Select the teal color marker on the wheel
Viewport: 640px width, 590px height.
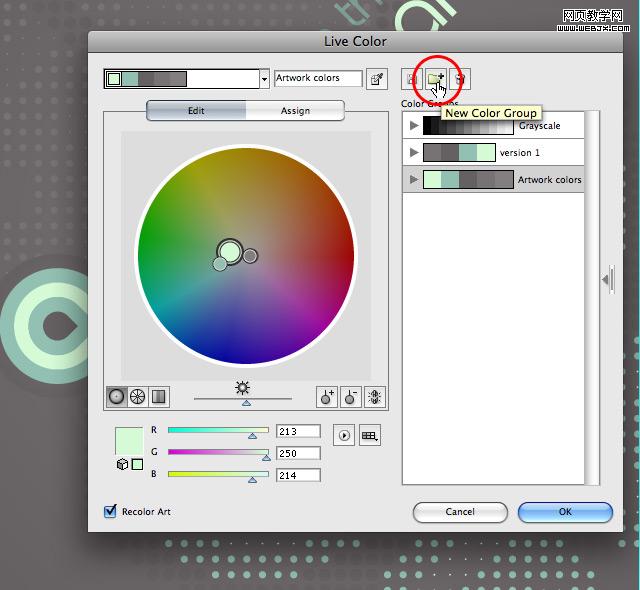220,264
